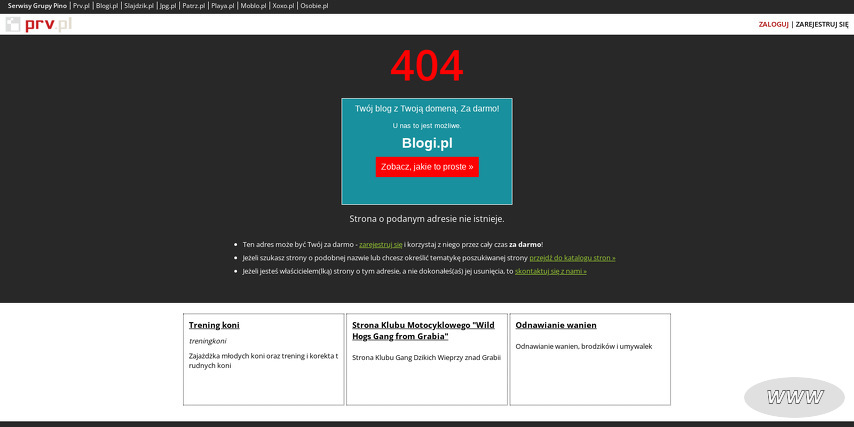Click the ZALOGUJ login link

pos(773,24)
